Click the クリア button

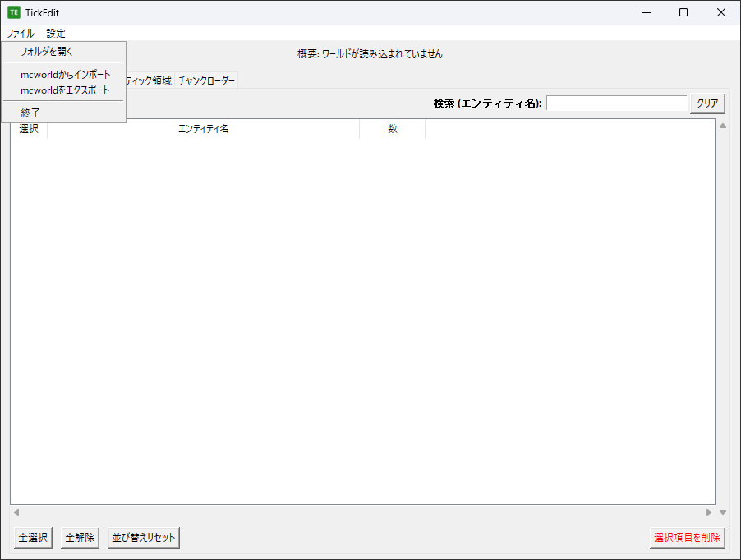coord(707,103)
